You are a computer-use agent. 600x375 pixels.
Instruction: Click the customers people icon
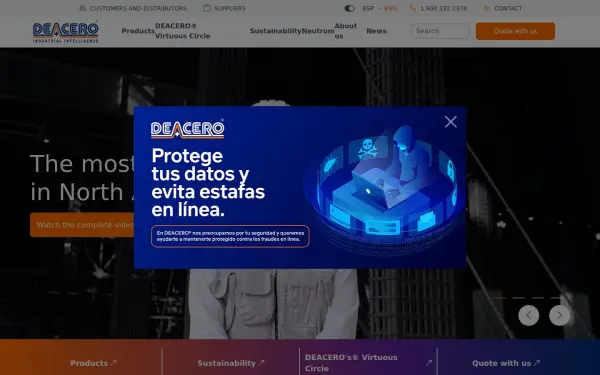click(82, 8)
